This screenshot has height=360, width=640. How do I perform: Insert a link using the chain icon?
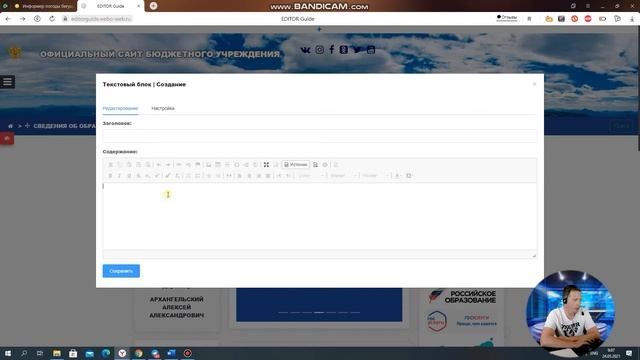pos(179,164)
